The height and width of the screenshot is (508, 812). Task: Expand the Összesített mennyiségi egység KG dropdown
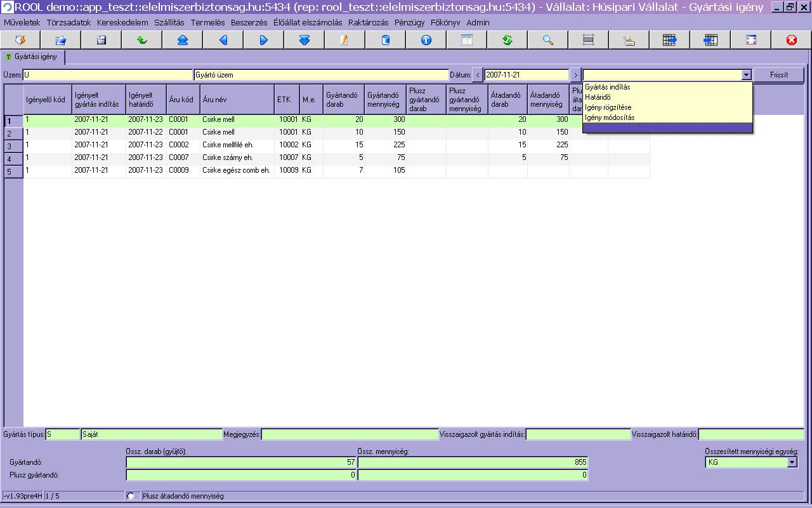point(792,462)
